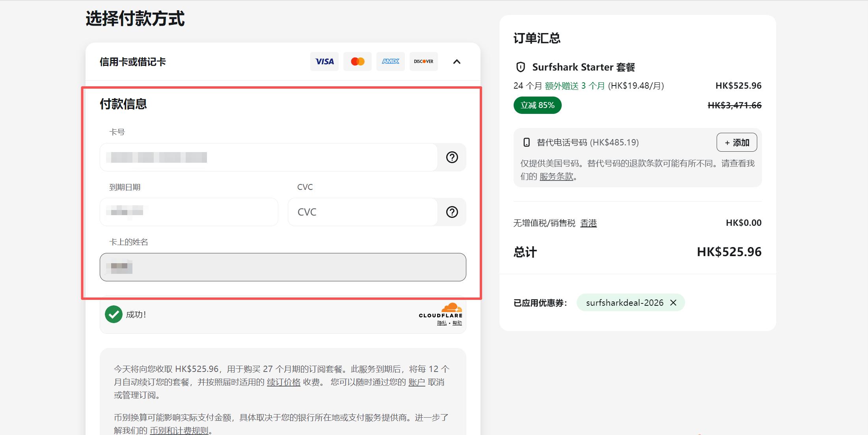Focus the expiry date (到期日期) field
868x435 pixels.
189,212
